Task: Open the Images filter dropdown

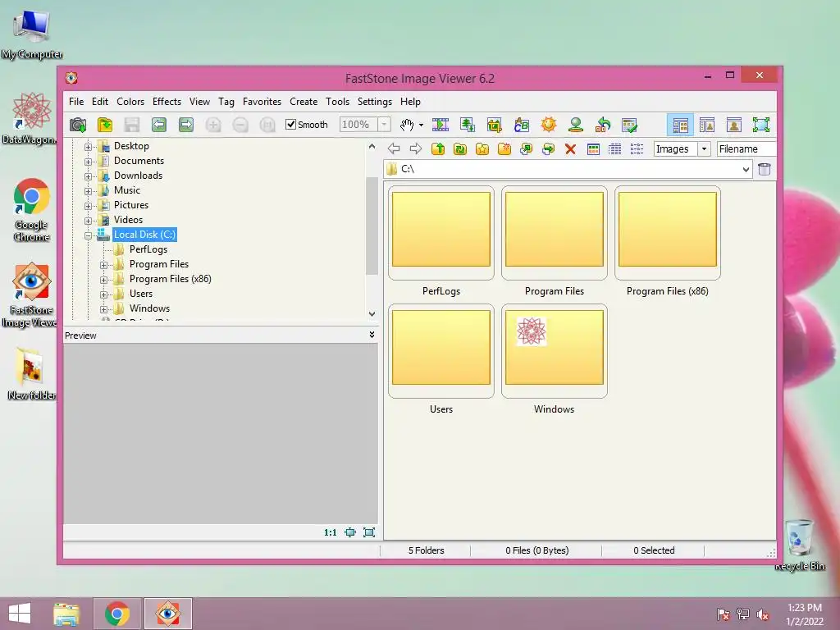Action: [705, 149]
